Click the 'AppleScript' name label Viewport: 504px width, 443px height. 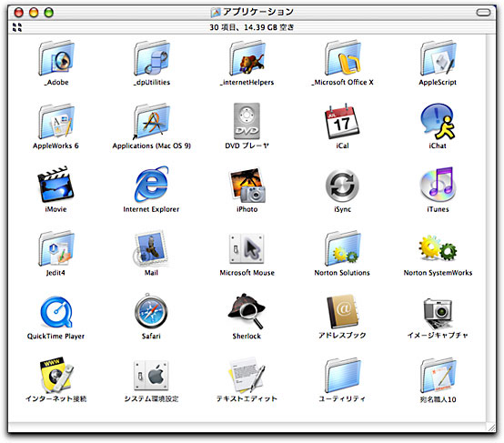[x=438, y=82]
